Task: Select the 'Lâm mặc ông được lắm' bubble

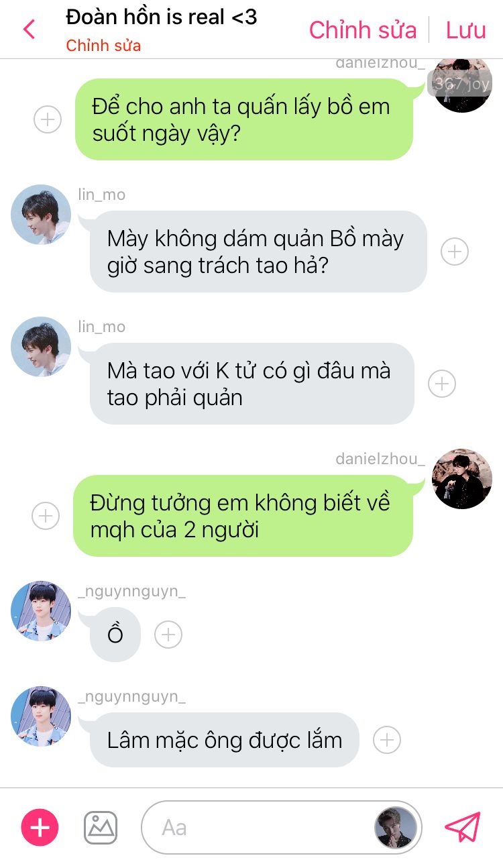Action: click(225, 740)
